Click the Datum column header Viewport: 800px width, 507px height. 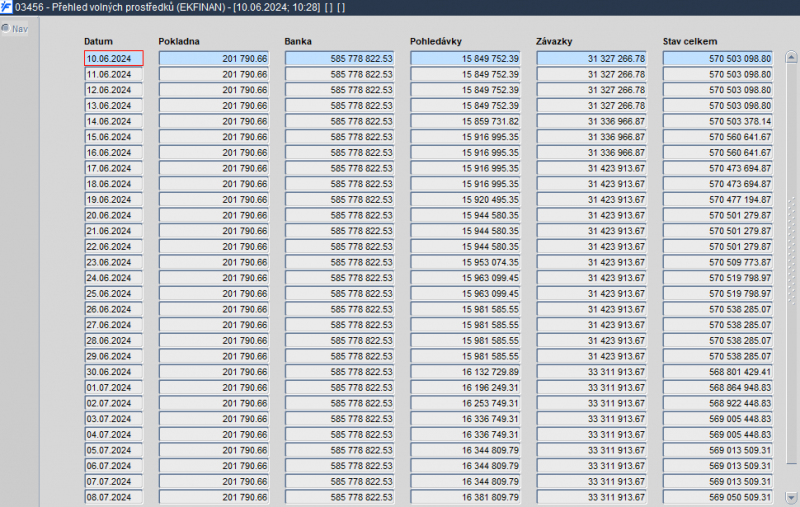pyautogui.click(x=98, y=41)
